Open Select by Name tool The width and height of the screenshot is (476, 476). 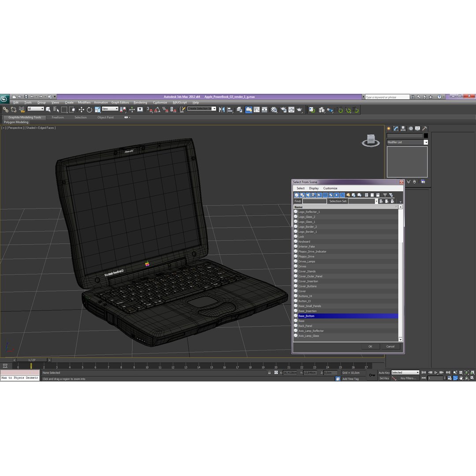click(x=56, y=110)
